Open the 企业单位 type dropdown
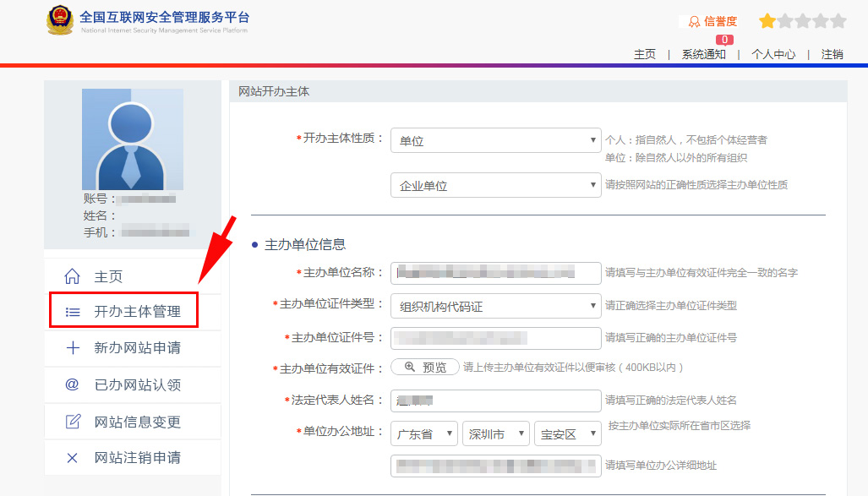 coord(495,185)
